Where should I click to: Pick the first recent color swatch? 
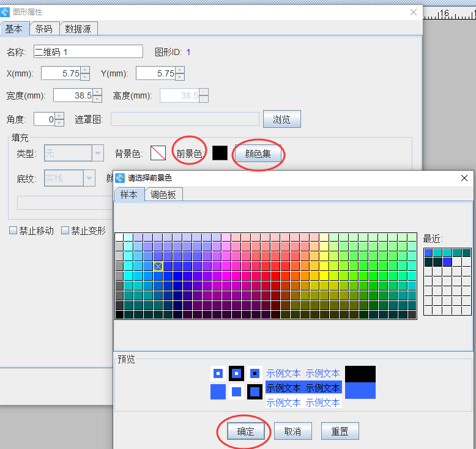click(428, 253)
